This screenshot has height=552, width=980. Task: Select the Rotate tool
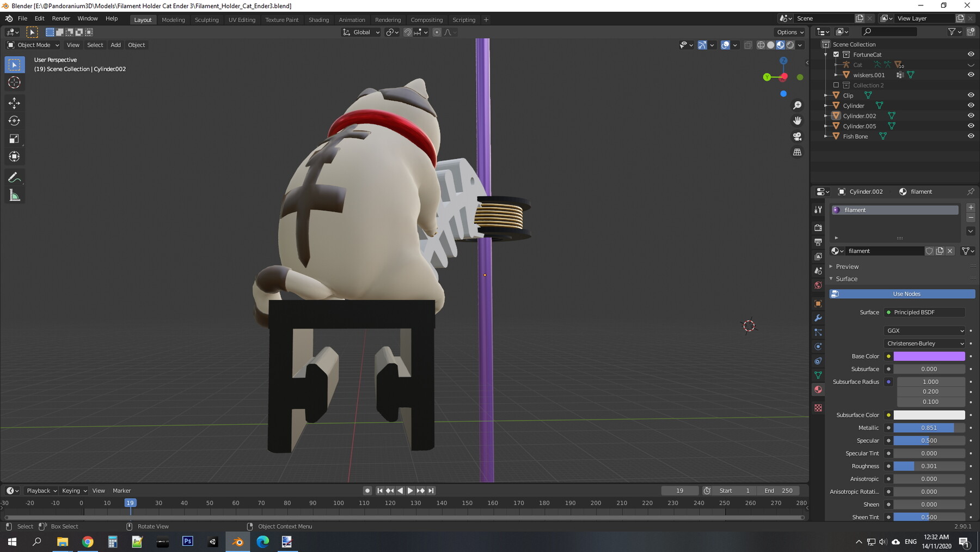(x=15, y=121)
